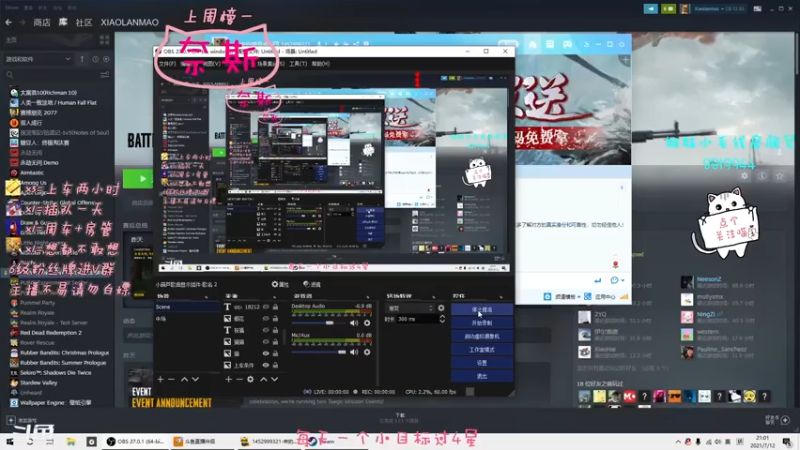Click the home icon in the blue chat window header
This screenshot has height=450, width=800.
coord(533,44)
